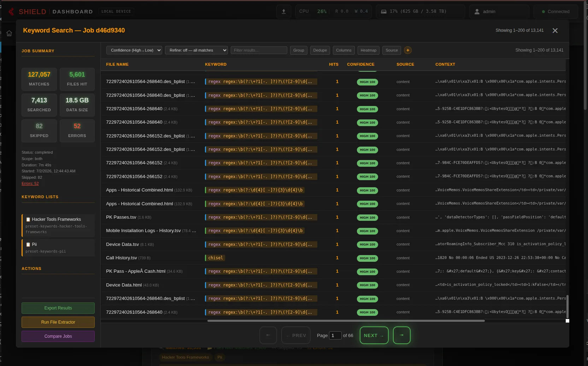Click the upload icon in top bar

pos(283,12)
